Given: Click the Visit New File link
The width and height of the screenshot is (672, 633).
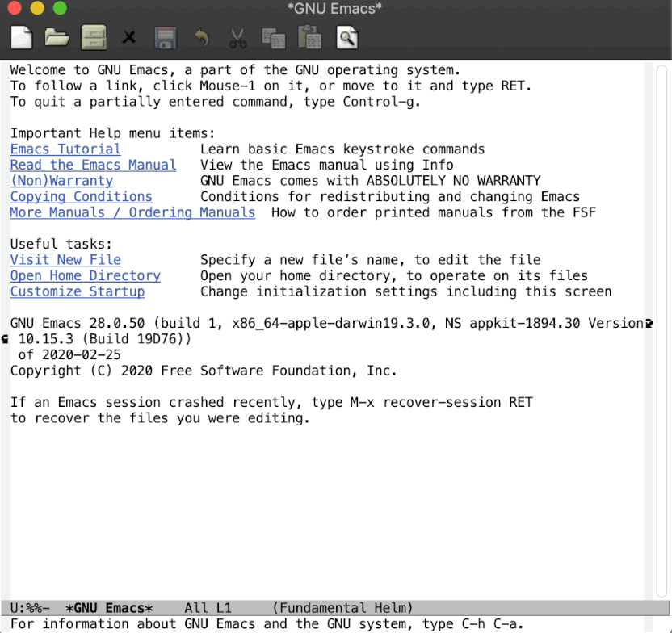Looking at the screenshot, I should point(65,260).
